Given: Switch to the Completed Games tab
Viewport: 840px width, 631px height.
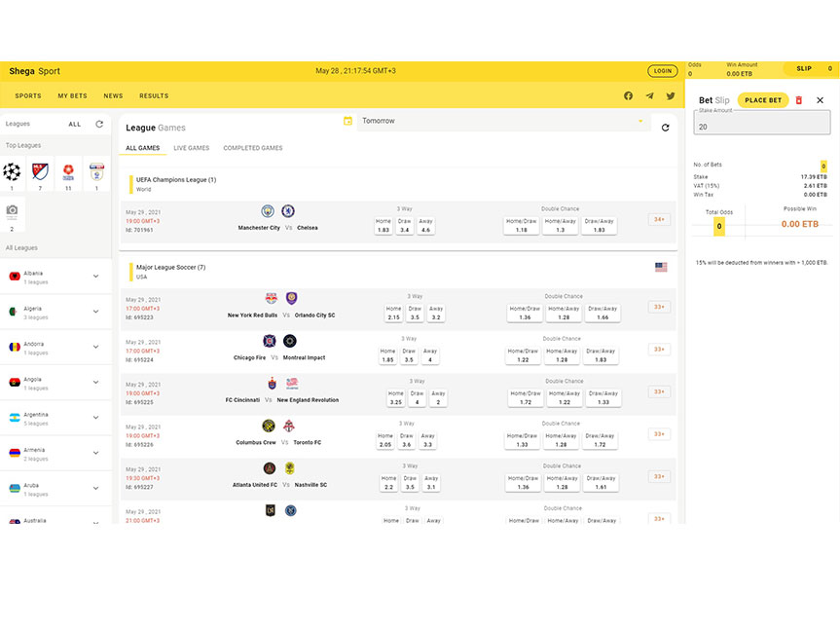Looking at the screenshot, I should (253, 148).
